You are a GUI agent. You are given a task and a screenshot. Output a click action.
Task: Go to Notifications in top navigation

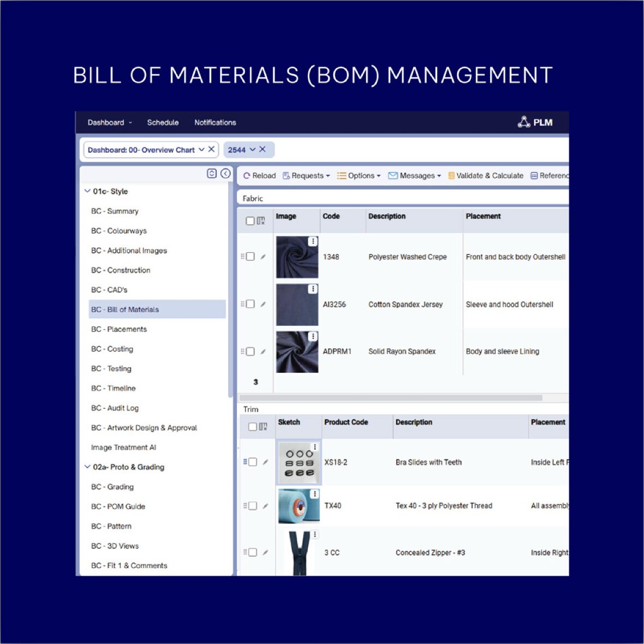(215, 122)
